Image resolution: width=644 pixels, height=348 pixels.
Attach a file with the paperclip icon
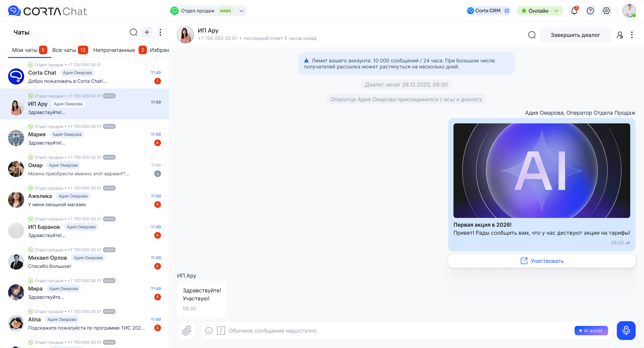pos(187,331)
